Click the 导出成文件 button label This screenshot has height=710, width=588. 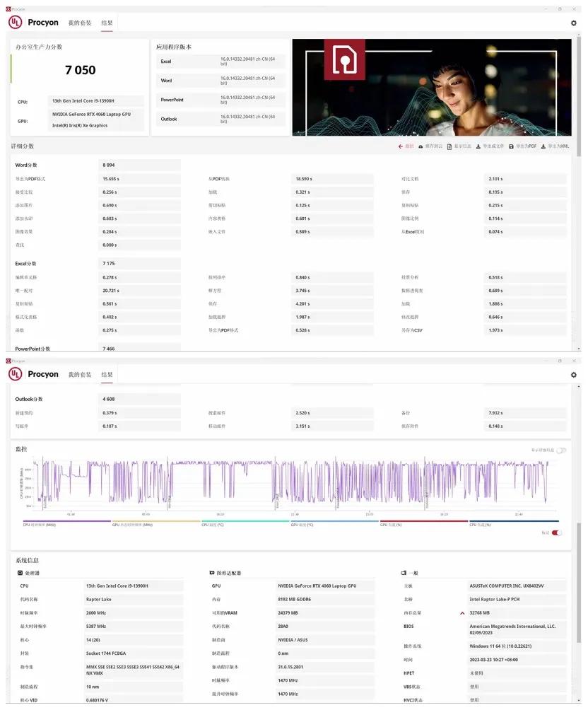[493, 146]
